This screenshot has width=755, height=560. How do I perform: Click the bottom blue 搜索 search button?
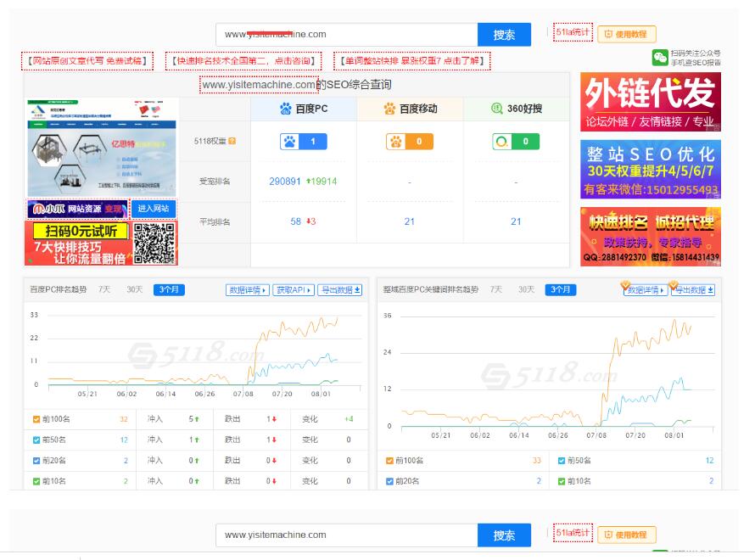504,535
